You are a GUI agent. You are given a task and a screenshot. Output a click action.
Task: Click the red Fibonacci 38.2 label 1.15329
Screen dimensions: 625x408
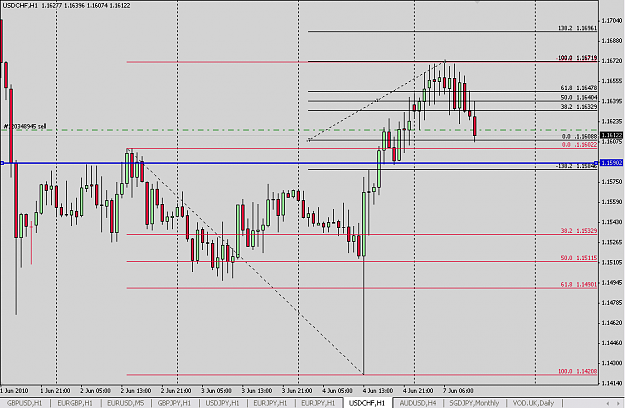coord(578,231)
